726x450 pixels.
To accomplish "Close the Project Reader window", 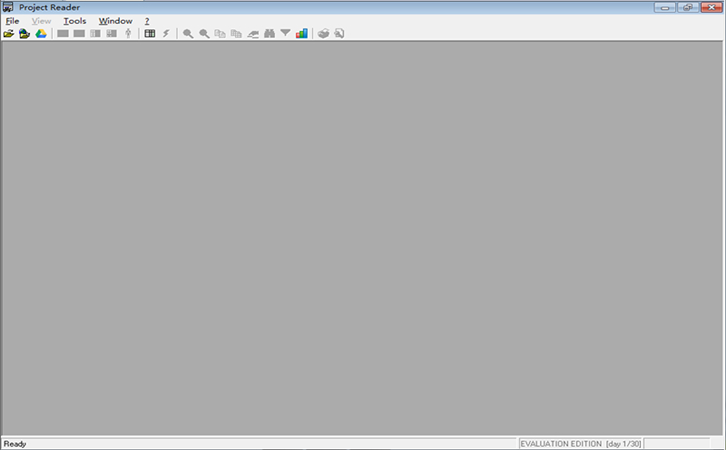I will click(x=712, y=7).
